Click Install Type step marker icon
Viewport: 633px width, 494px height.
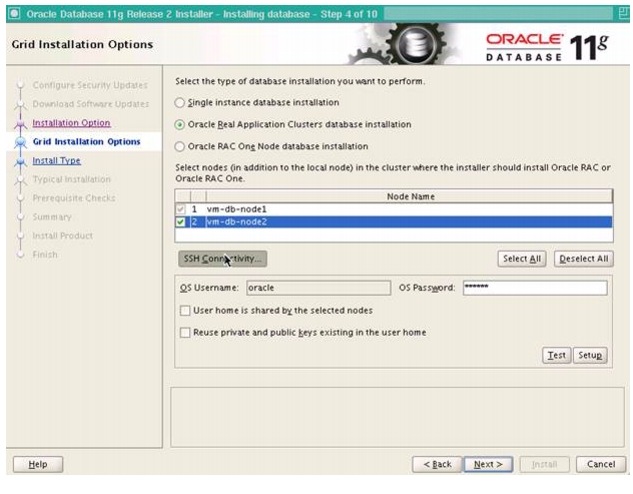tap(20, 161)
